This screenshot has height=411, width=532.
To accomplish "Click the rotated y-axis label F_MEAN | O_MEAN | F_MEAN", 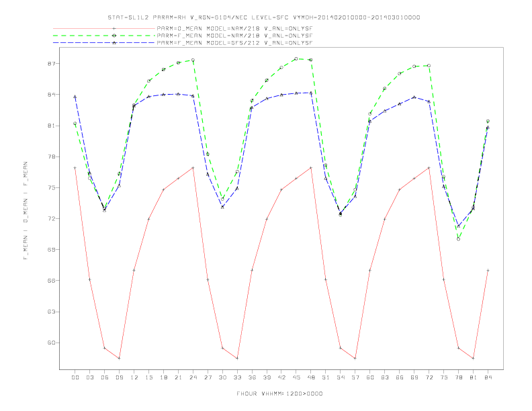I will point(26,211).
